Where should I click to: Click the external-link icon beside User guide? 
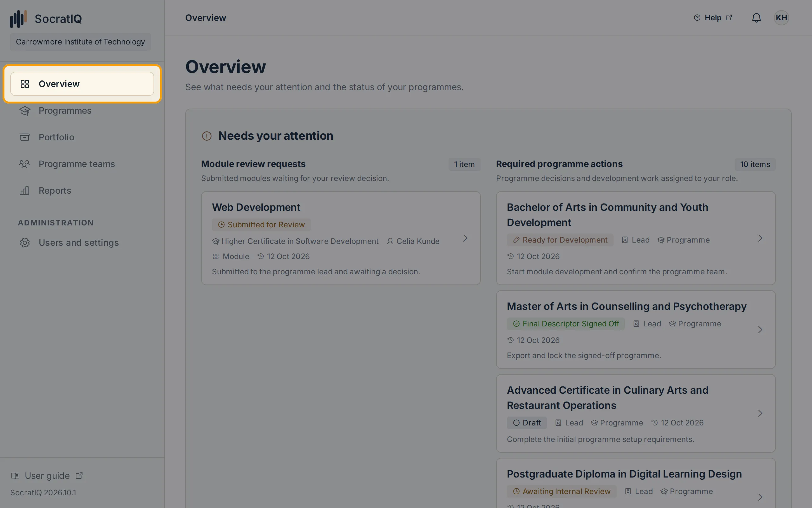[79, 475]
